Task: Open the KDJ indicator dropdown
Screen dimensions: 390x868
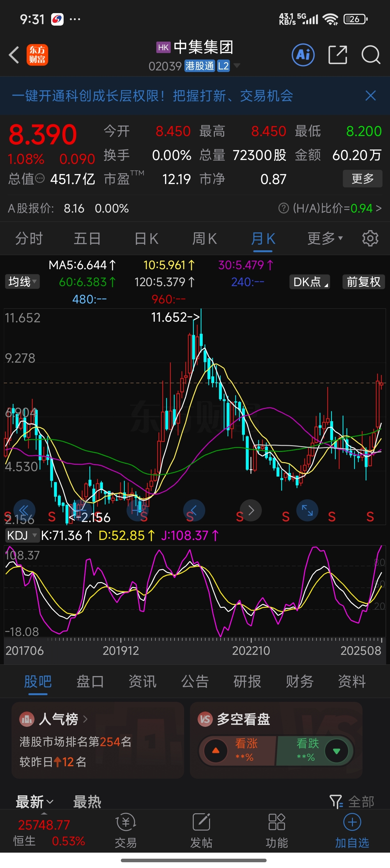Action: point(22,535)
